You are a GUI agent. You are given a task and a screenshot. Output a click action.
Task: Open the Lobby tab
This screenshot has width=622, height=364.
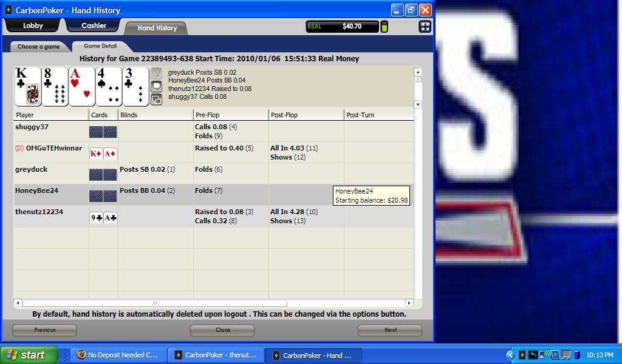click(33, 25)
